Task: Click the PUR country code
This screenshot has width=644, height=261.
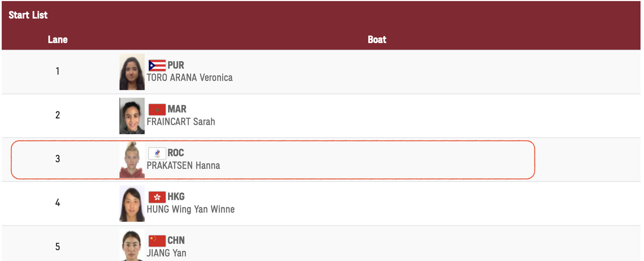Action: (176, 66)
